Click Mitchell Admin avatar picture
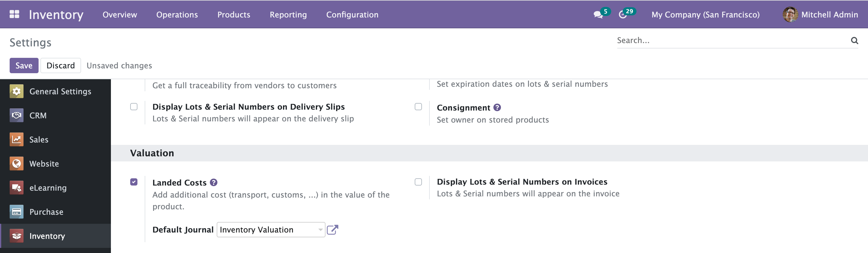868x253 pixels. [790, 14]
